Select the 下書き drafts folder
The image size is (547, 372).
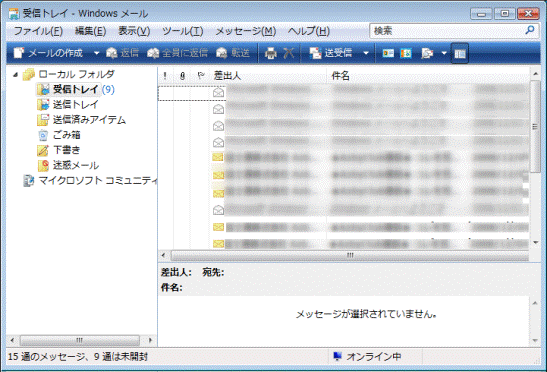[x=66, y=150]
